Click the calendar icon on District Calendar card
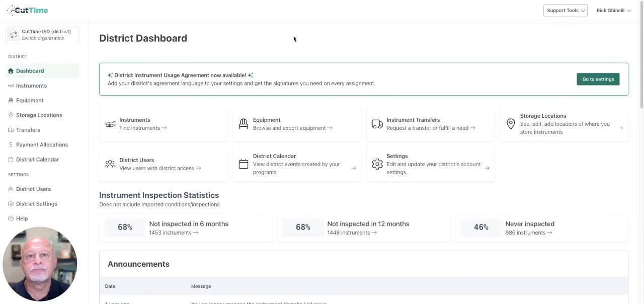This screenshot has height=304, width=644. (244, 164)
